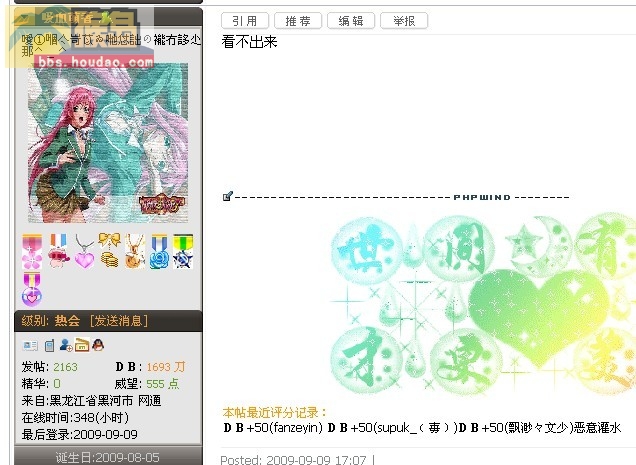636x465 pixels.
Task: Open the 发送消息 send message link
Action: 119,321
